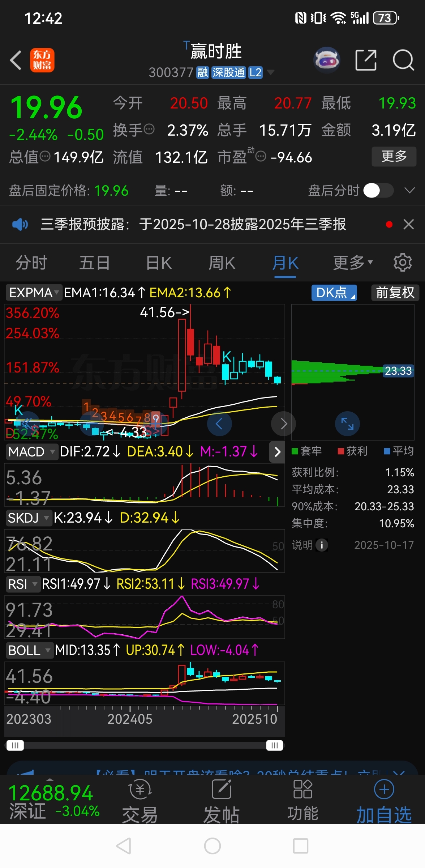The height and width of the screenshot is (868, 425).
Task: Tap Android home navigation button
Action: click(212, 846)
